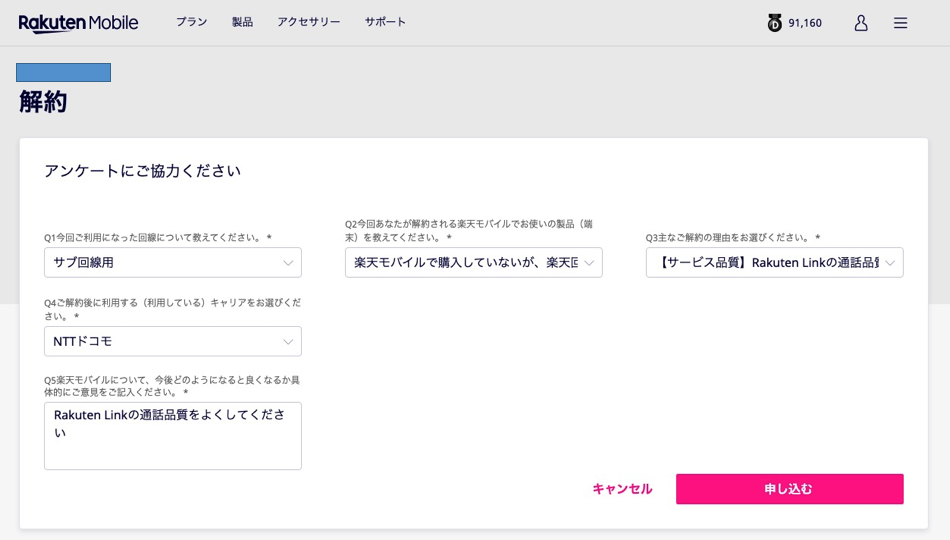Open the user account icon
This screenshot has width=950, height=540.
point(861,23)
